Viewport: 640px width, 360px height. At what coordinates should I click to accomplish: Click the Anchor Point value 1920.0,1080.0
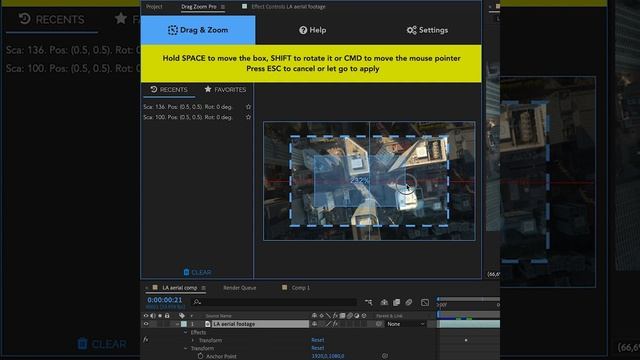coord(328,356)
